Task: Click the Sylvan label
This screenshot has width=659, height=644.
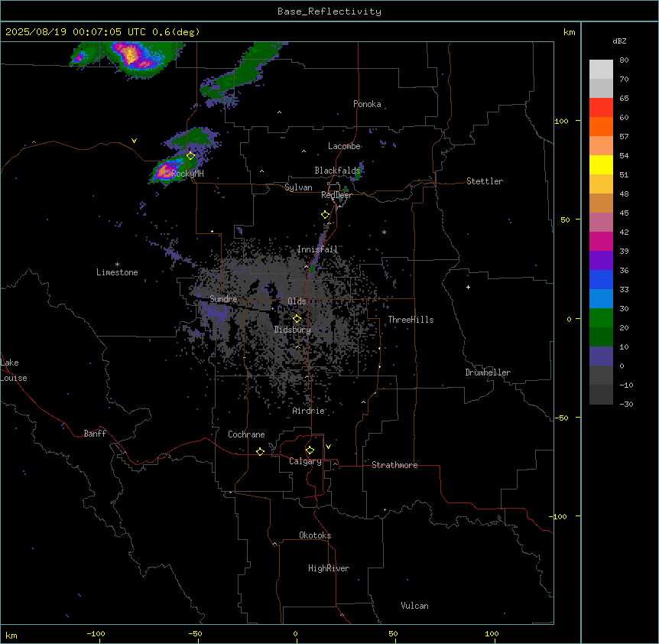Action: click(298, 187)
